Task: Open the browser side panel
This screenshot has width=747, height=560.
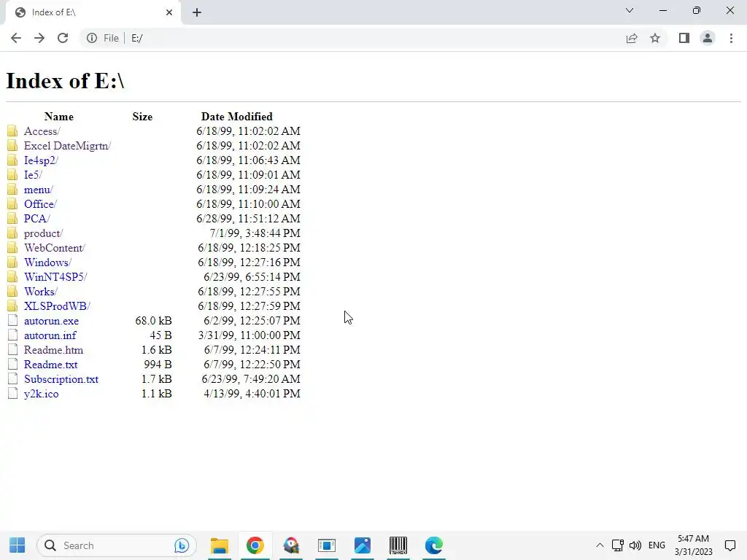Action: tap(684, 38)
